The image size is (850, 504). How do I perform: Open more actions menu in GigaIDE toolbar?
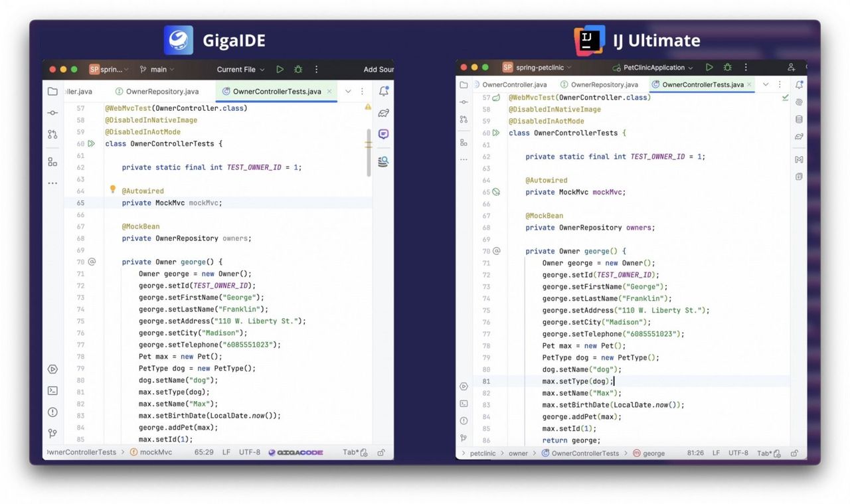click(316, 69)
